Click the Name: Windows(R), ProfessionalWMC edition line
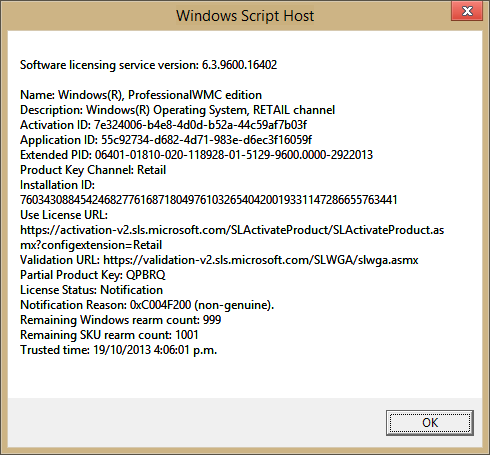Screen dimensions: 490x455 (141, 95)
